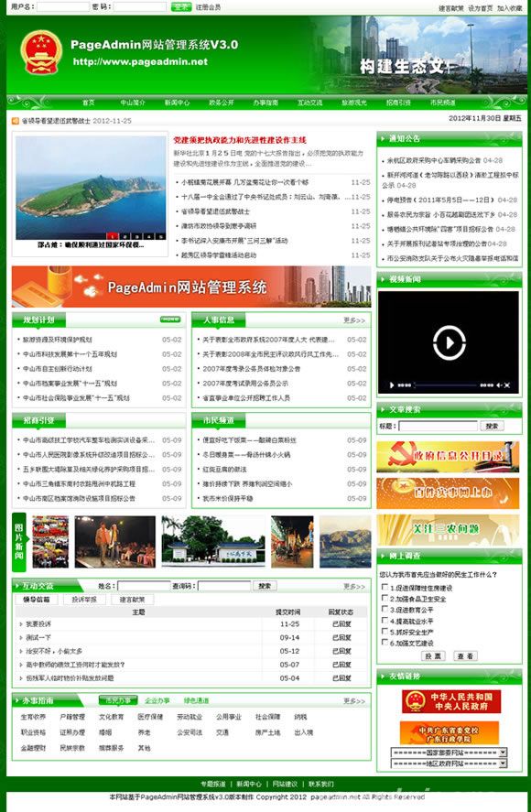This screenshot has width=531, height=812.
Task: Switch to the 企业办事 tab
Action: click(x=157, y=700)
